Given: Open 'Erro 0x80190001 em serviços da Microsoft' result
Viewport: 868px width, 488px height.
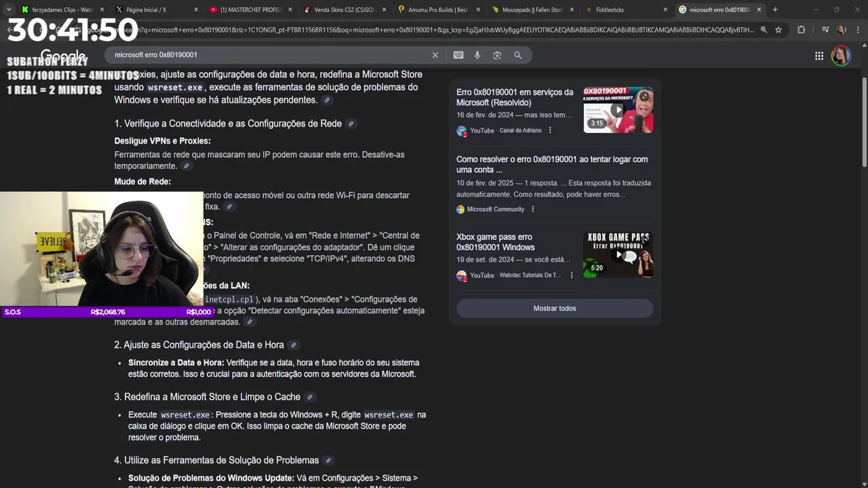Looking at the screenshot, I should [x=515, y=98].
